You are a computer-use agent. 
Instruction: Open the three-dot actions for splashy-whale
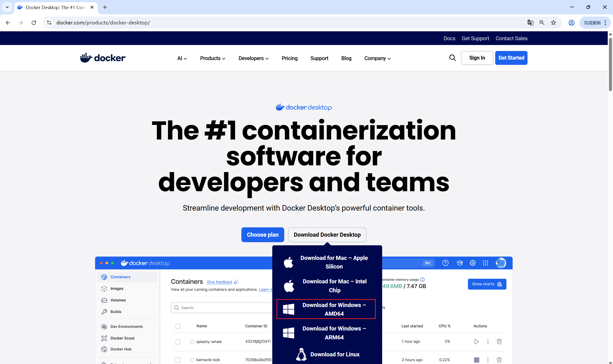488,342
